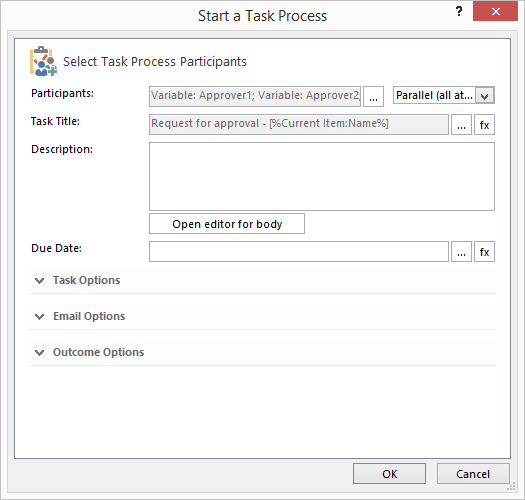
Task: Open participants picker ellipsis button
Action: pos(373,96)
